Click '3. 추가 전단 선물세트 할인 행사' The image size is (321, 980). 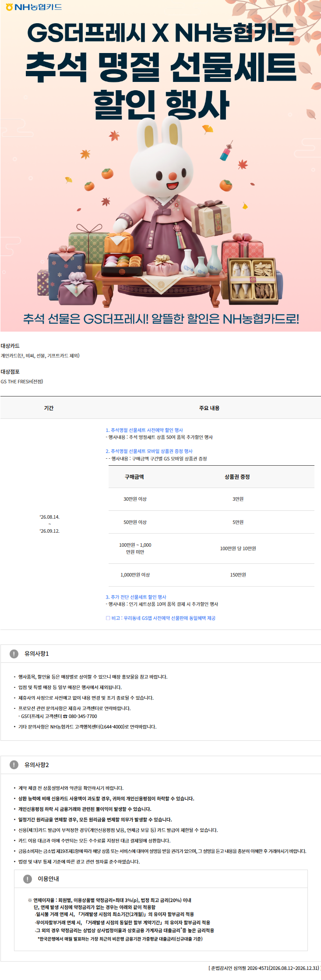tap(136, 597)
